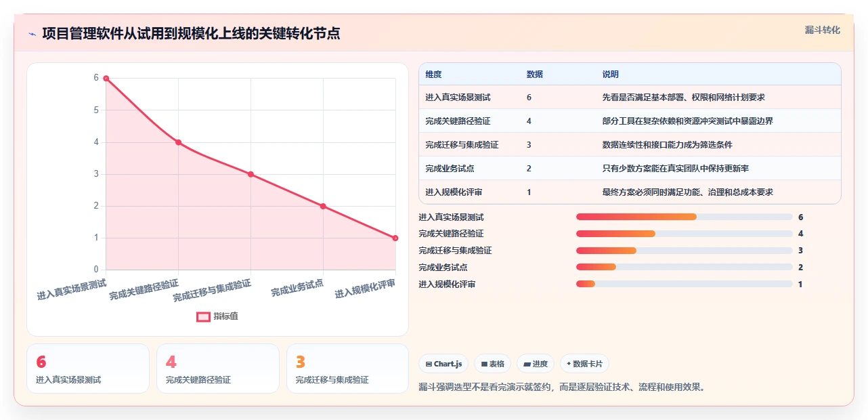Viewport: 868px width, 420px height.
Task: Click the 数据 column header
Action: (x=534, y=75)
